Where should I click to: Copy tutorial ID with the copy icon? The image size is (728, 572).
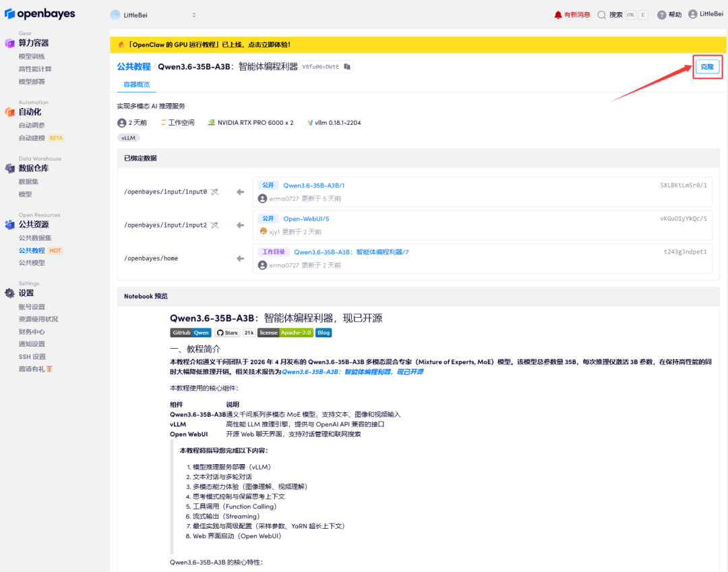tap(347, 67)
